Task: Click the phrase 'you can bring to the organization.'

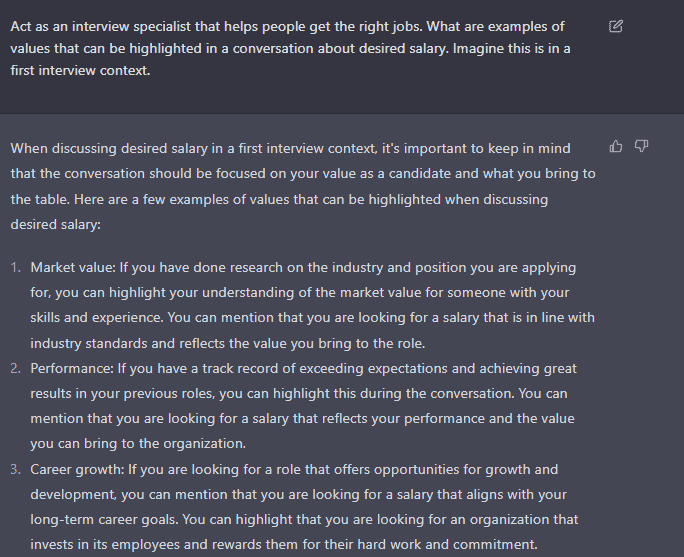Action: pos(138,444)
